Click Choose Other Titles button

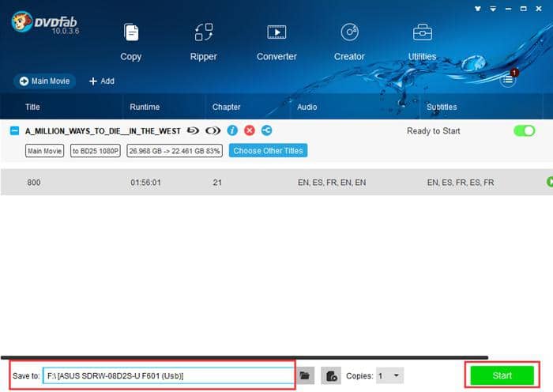tap(268, 151)
